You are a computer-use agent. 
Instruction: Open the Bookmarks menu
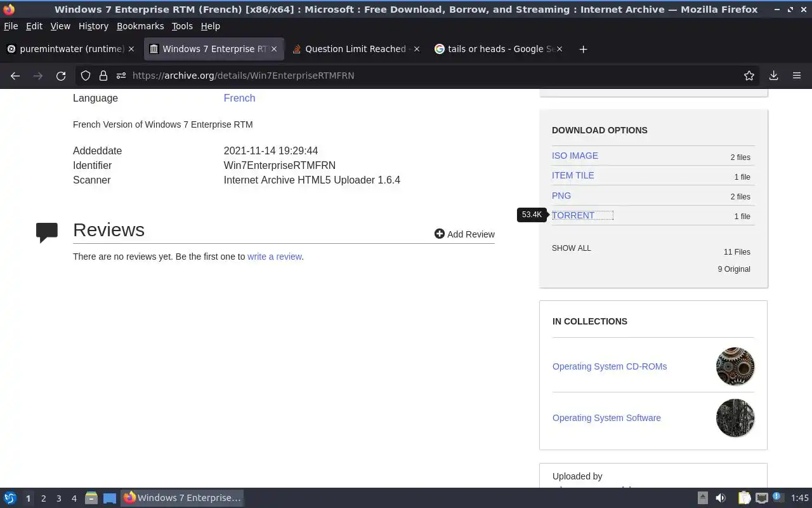coord(140,26)
